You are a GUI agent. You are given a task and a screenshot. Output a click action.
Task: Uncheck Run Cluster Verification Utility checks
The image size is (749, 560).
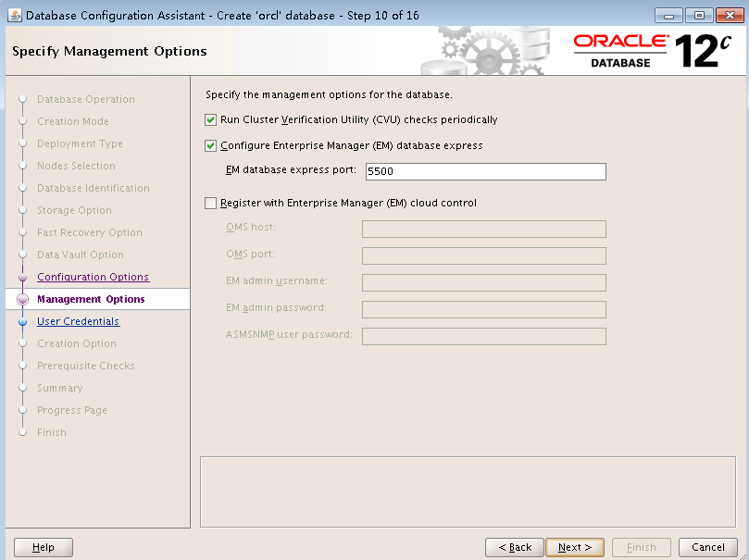pyautogui.click(x=210, y=119)
